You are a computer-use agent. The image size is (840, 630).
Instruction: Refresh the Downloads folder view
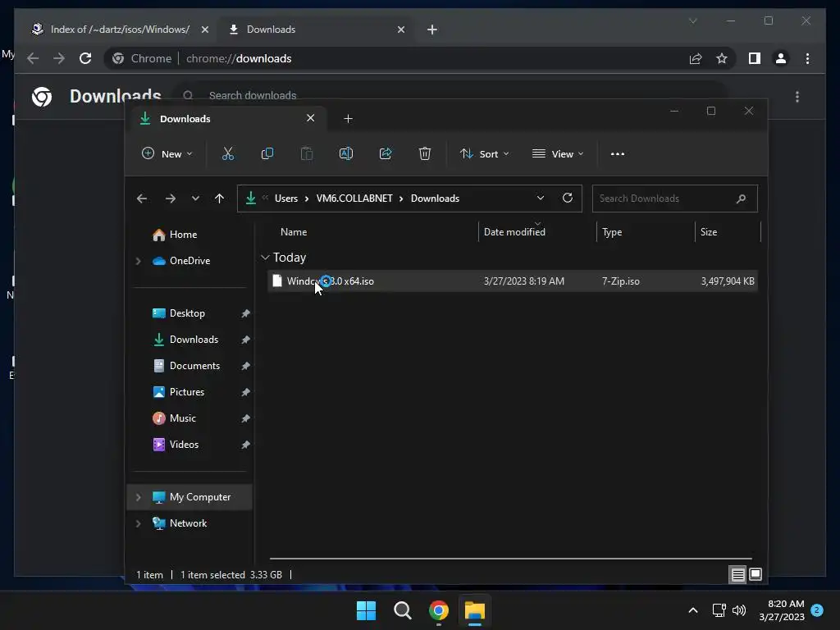568,199
